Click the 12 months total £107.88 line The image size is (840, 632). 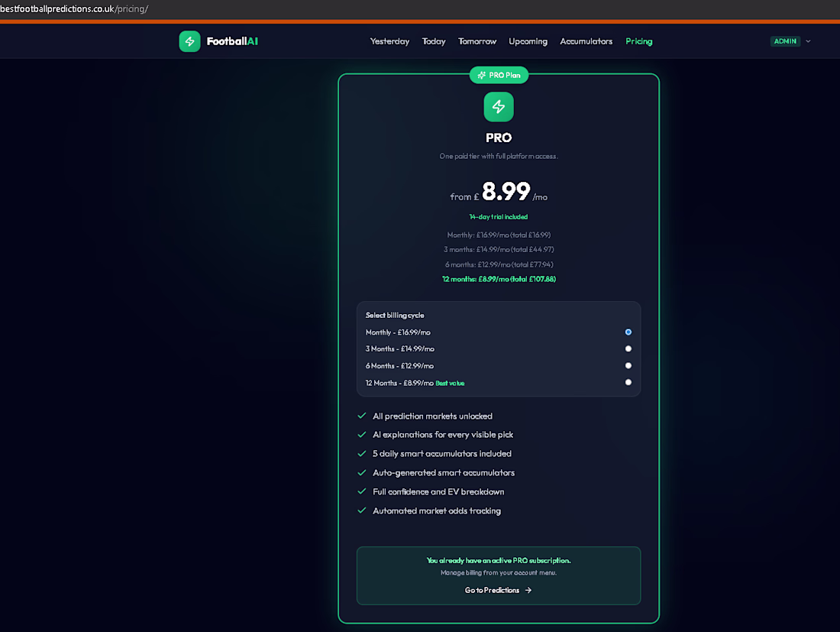point(499,279)
